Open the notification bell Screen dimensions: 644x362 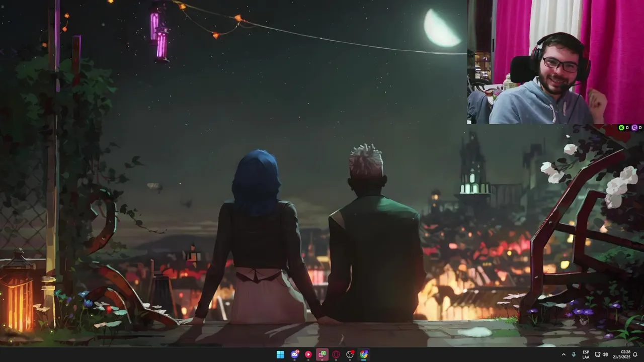click(x=635, y=354)
